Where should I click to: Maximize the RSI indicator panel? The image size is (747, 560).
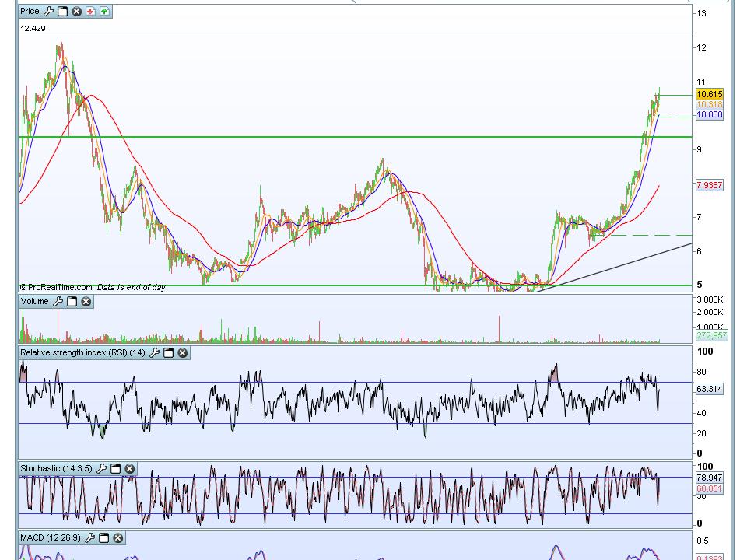pos(169,353)
